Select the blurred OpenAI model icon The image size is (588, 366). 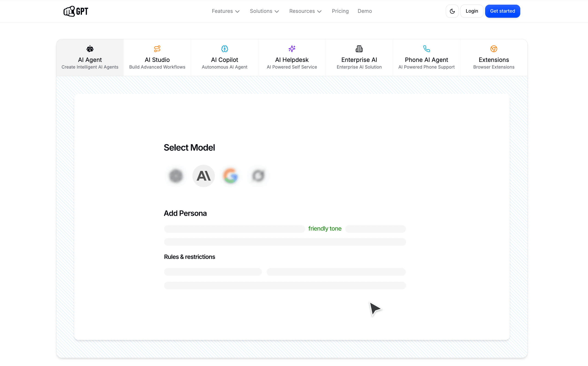[176, 176]
